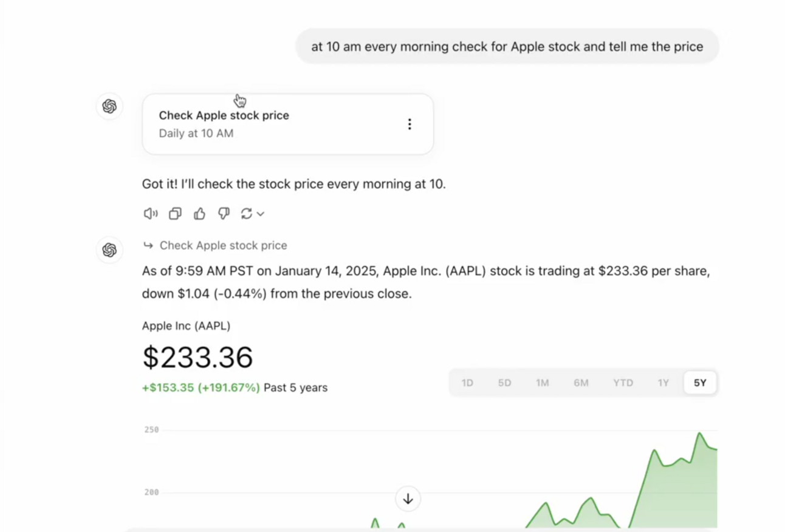This screenshot has height=532, width=785.
Task: Expand the chevron next to regenerate
Action: pos(261,214)
